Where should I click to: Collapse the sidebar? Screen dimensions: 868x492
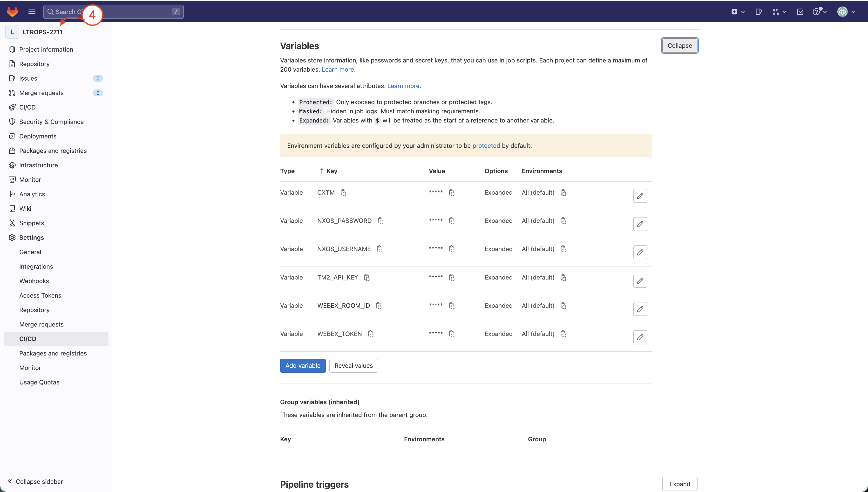coord(35,482)
